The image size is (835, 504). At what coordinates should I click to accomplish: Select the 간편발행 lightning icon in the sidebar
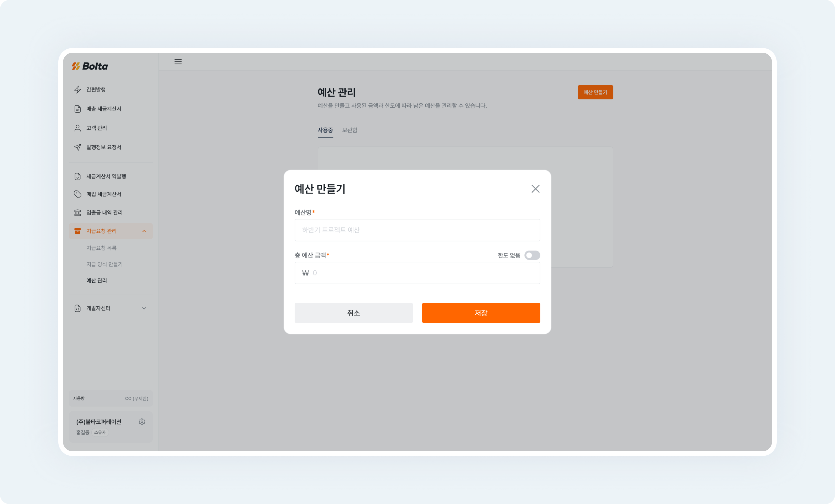point(77,89)
